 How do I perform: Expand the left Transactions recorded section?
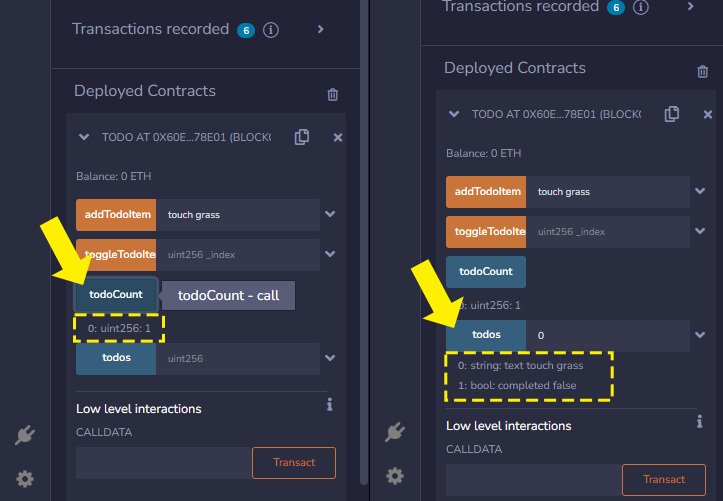tap(320, 29)
